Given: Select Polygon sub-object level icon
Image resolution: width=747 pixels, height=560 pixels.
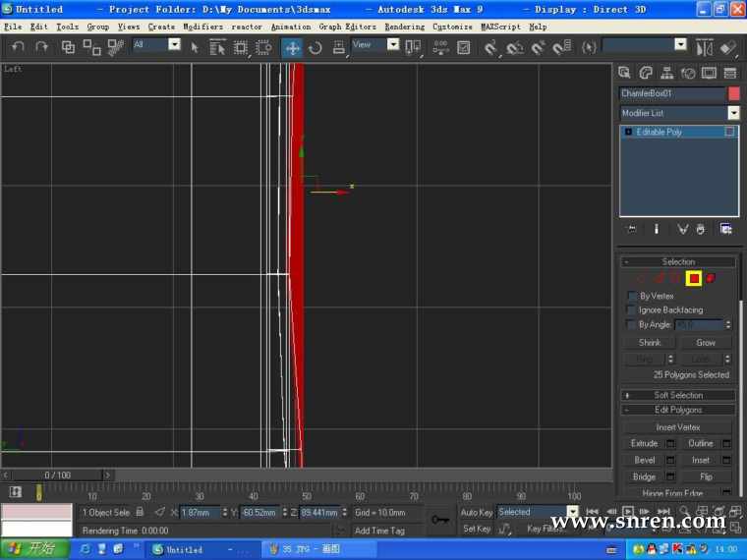Looking at the screenshot, I should 694,279.
